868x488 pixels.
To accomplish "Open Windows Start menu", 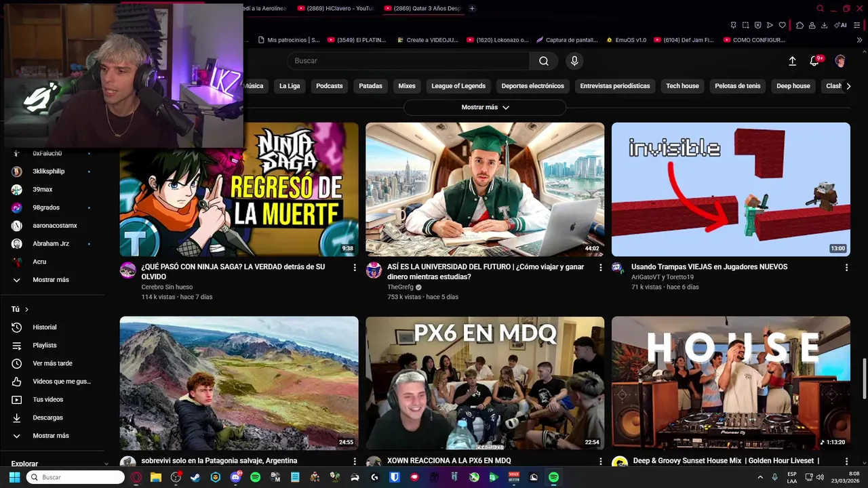I will point(14,477).
